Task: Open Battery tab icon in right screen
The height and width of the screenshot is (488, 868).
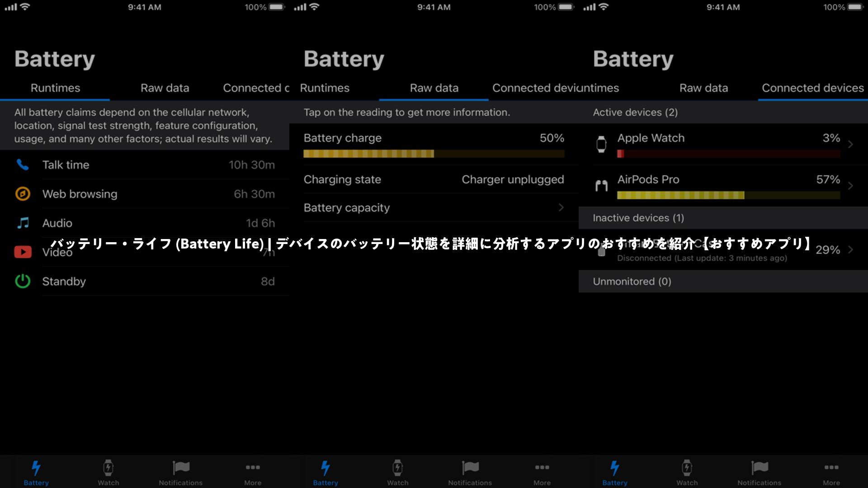Action: point(615,468)
